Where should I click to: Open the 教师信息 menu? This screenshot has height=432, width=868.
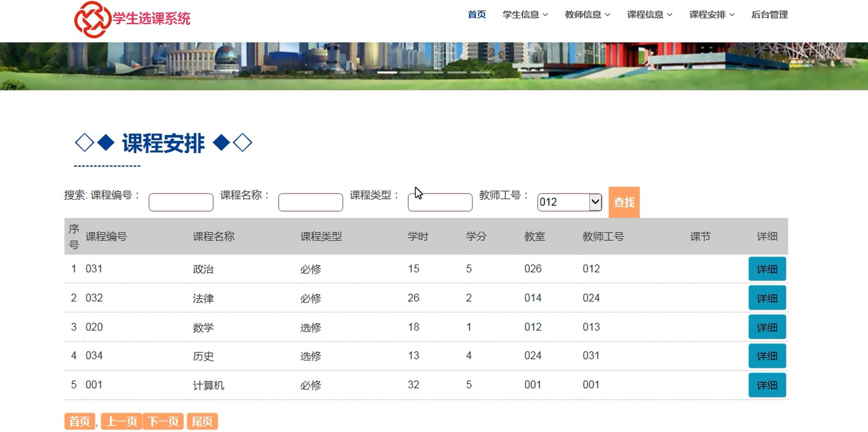[587, 15]
